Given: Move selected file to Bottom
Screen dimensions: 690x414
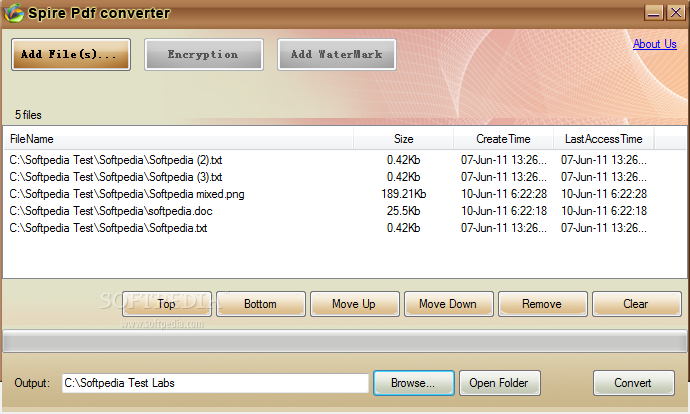Looking at the screenshot, I should (261, 304).
